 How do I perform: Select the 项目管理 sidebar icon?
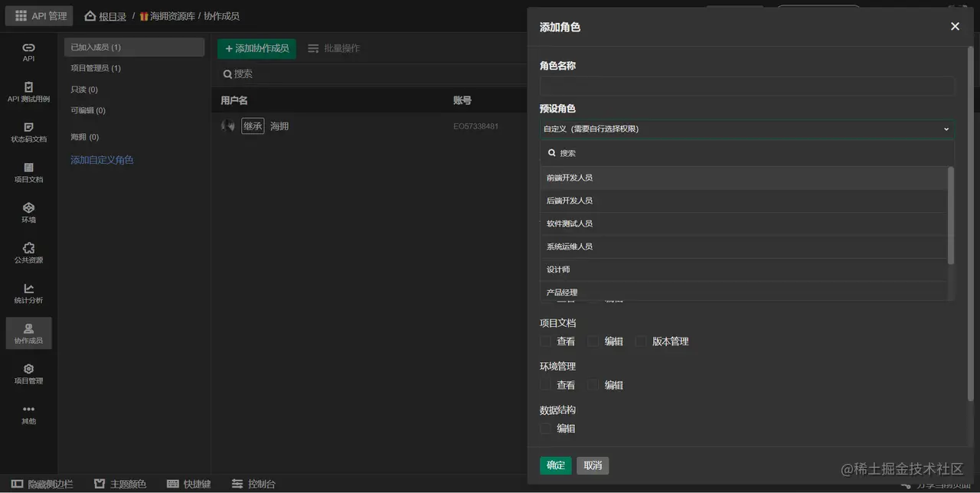click(28, 375)
